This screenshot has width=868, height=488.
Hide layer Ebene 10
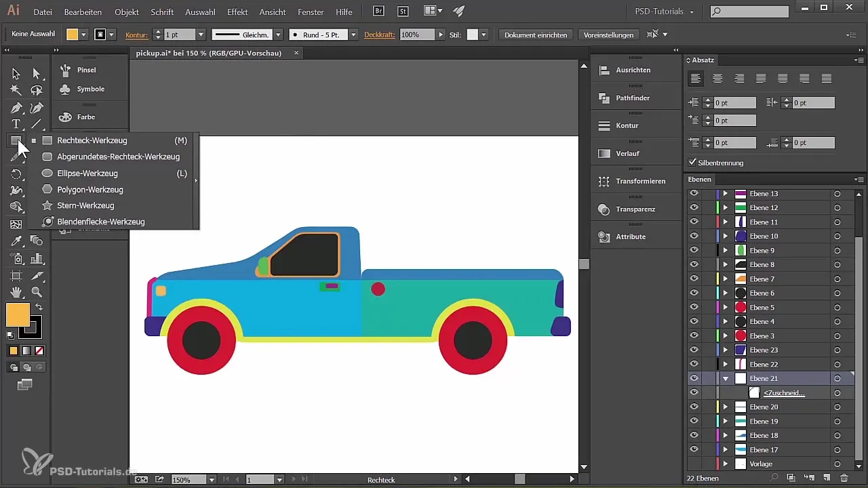tap(694, 236)
